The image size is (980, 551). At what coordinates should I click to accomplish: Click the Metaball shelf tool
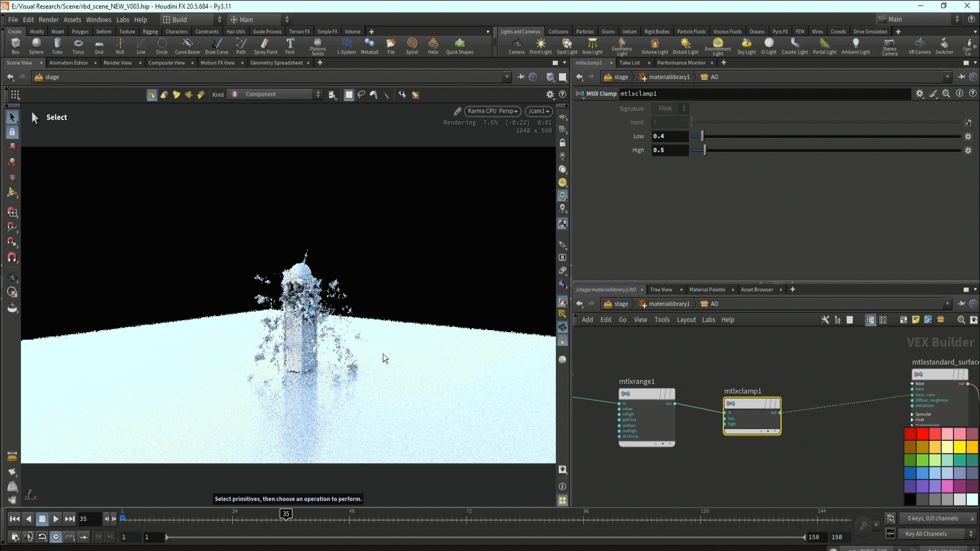point(369,45)
